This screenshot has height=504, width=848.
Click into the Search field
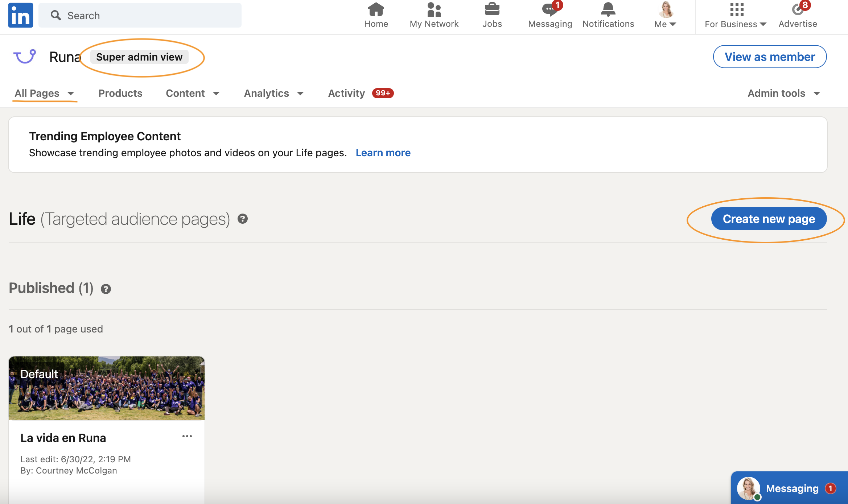145,15
